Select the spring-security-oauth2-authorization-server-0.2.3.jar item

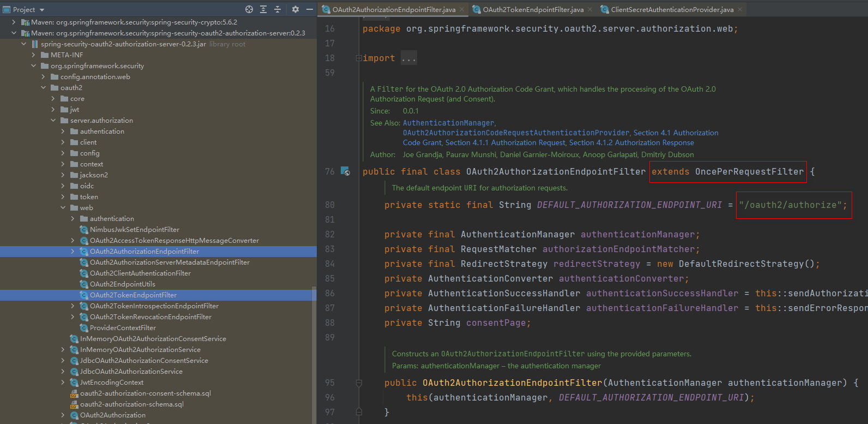pos(123,44)
